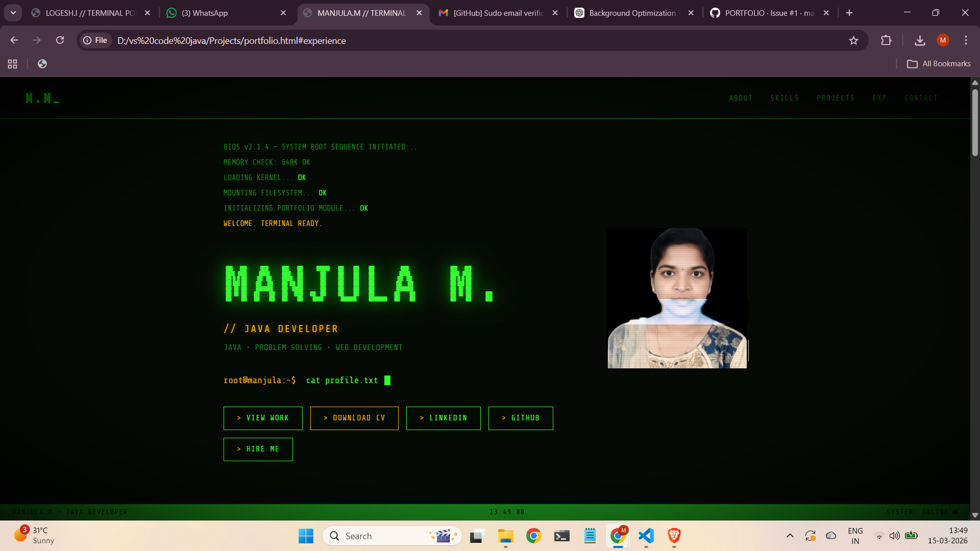Click the profile photo
Viewport: 980px width, 551px height.
(677, 298)
